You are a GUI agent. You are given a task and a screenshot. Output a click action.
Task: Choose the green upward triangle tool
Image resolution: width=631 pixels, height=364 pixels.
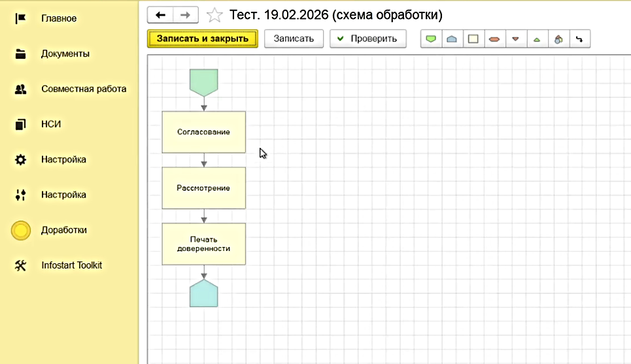537,39
